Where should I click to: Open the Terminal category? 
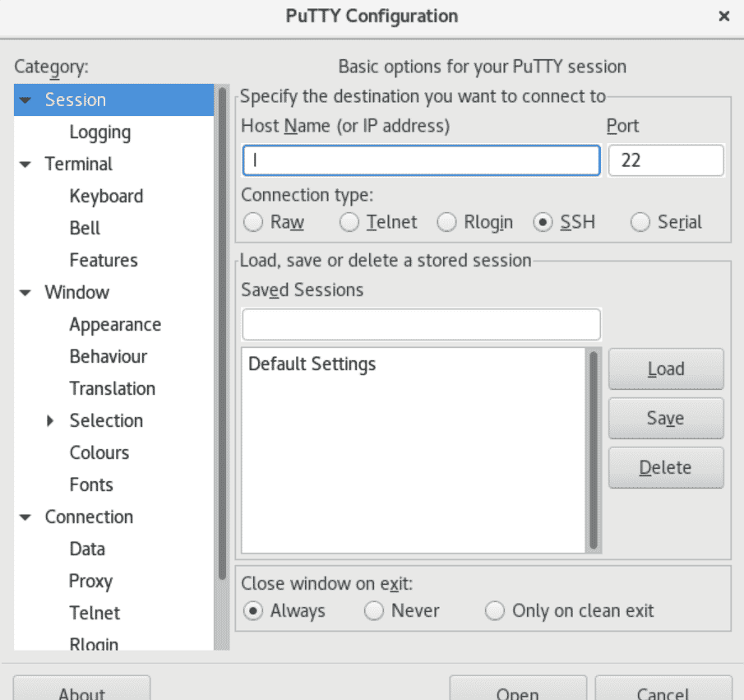(79, 165)
